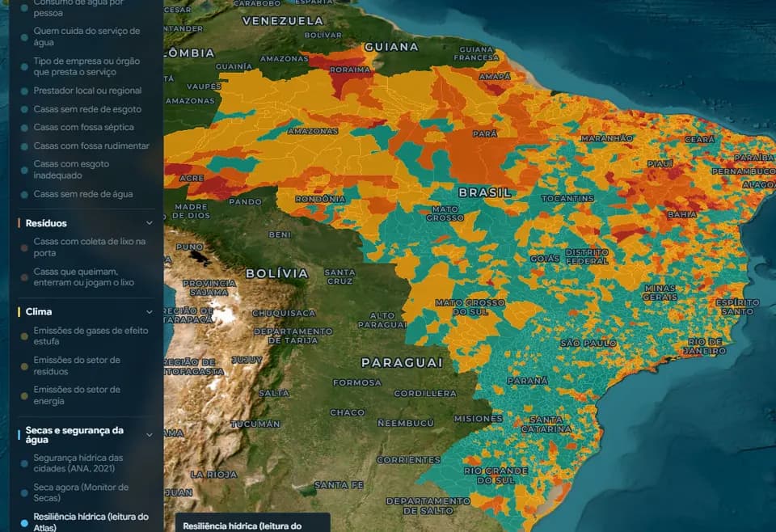The image size is (776, 532).
Task: Click the DISTRITO FEDERAL label
Action: point(587,256)
